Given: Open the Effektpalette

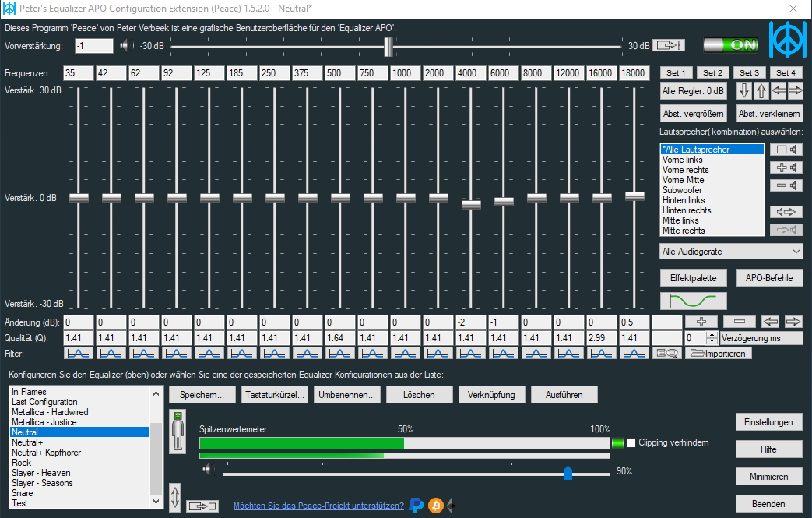Looking at the screenshot, I should [693, 277].
